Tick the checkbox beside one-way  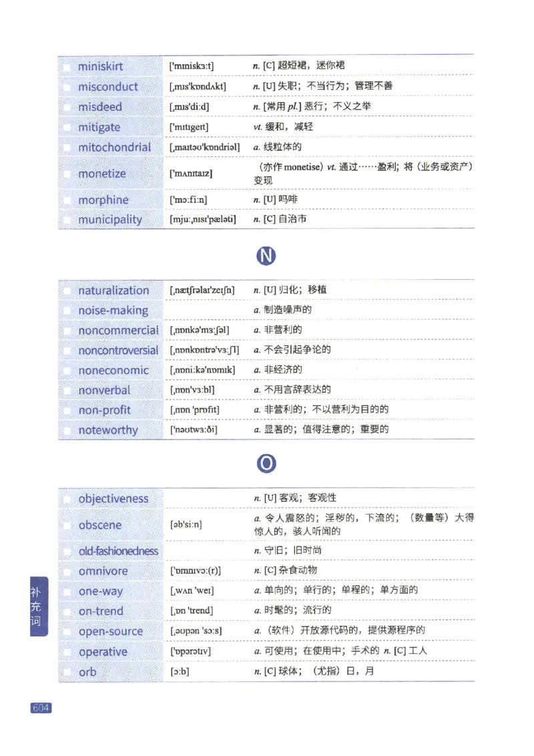(67, 591)
